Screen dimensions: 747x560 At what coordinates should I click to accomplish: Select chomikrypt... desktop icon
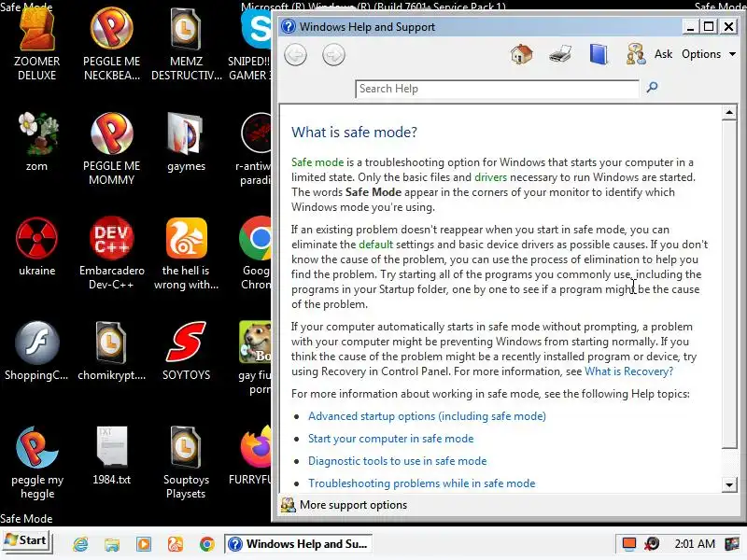pos(112,351)
